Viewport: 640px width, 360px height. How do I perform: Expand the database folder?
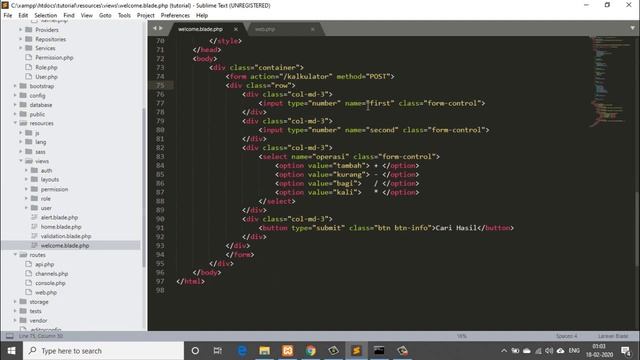(16, 105)
